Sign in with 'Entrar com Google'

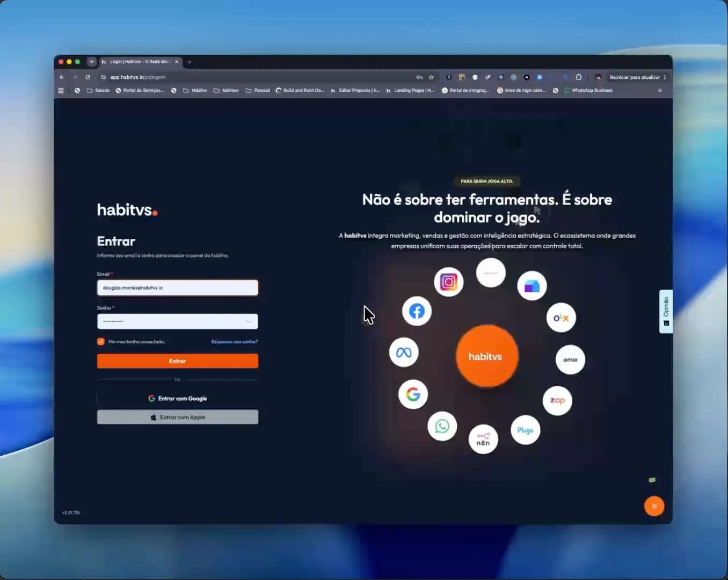178,399
